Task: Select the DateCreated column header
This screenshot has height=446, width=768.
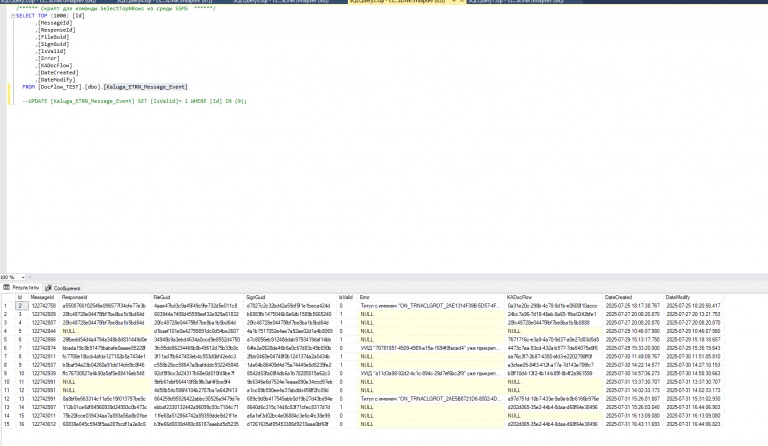Action: tap(633, 297)
